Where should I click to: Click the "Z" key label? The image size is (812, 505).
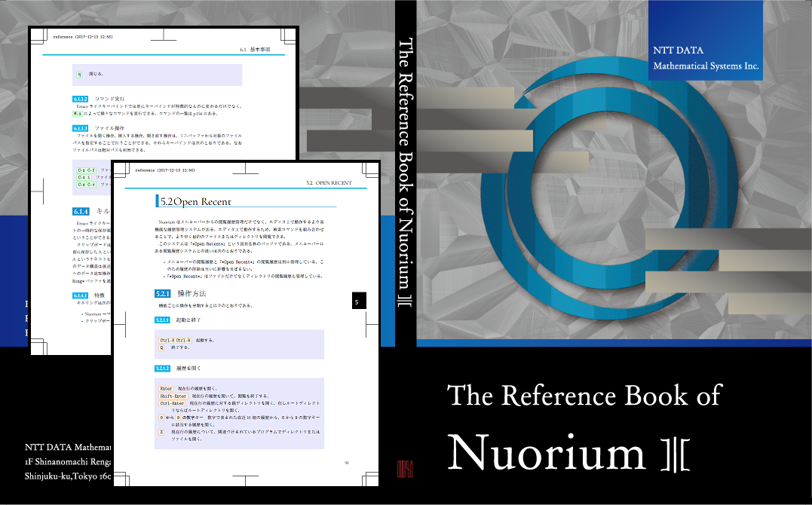[161, 432]
